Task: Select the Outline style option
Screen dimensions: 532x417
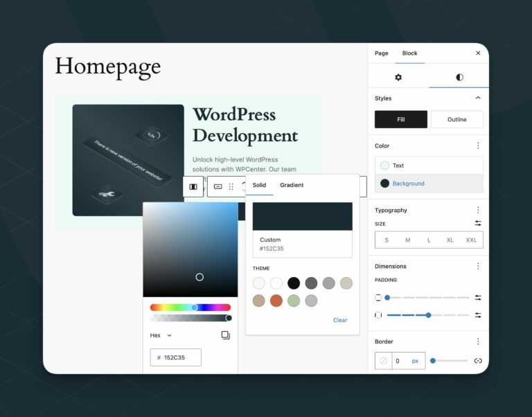Action: pos(456,120)
